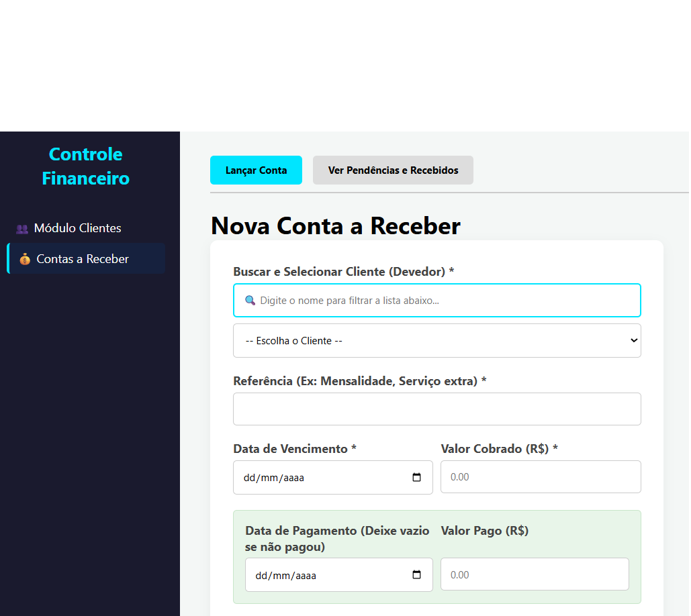Click the Data de Pagamento label text

(337, 539)
